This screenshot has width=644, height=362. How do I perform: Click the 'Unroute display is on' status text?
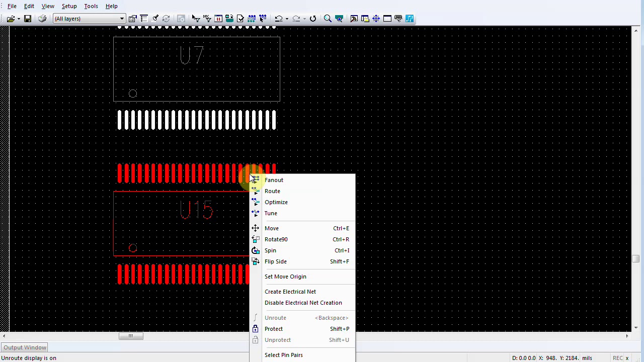pos(29,358)
